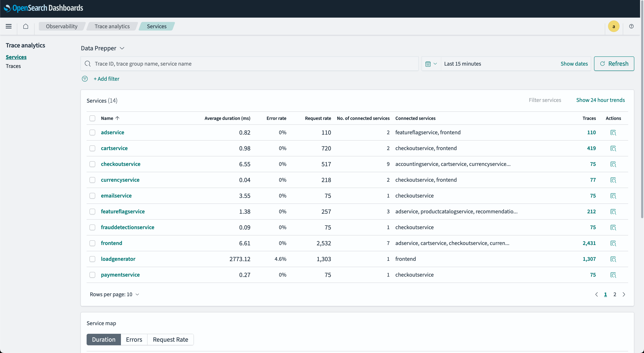Expand the Data Prepper mode dropdown
Image resolution: width=644 pixels, height=353 pixels.
(102, 48)
